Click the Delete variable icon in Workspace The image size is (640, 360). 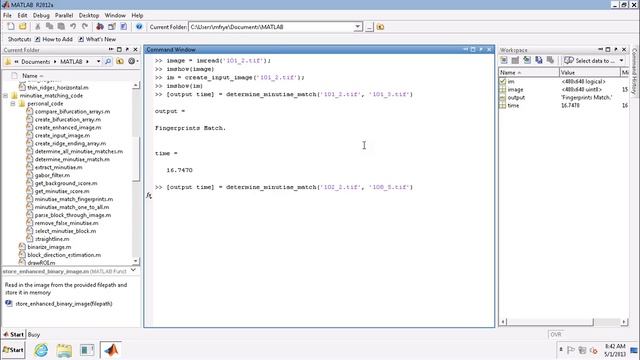551,60
